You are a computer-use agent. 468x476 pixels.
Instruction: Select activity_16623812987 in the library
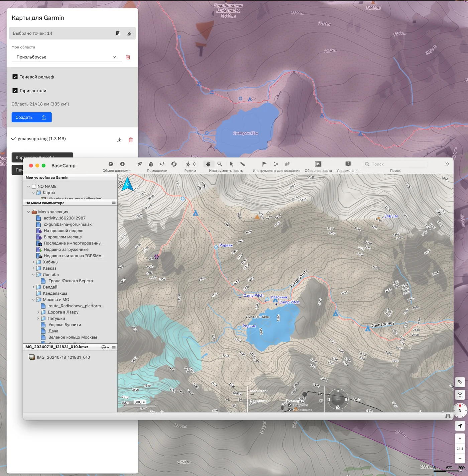65,218
